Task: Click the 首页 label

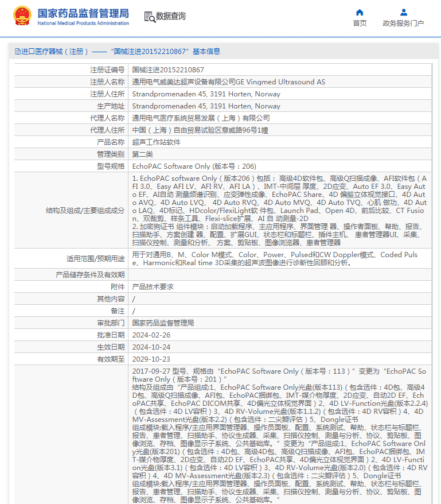Action: coord(360,24)
